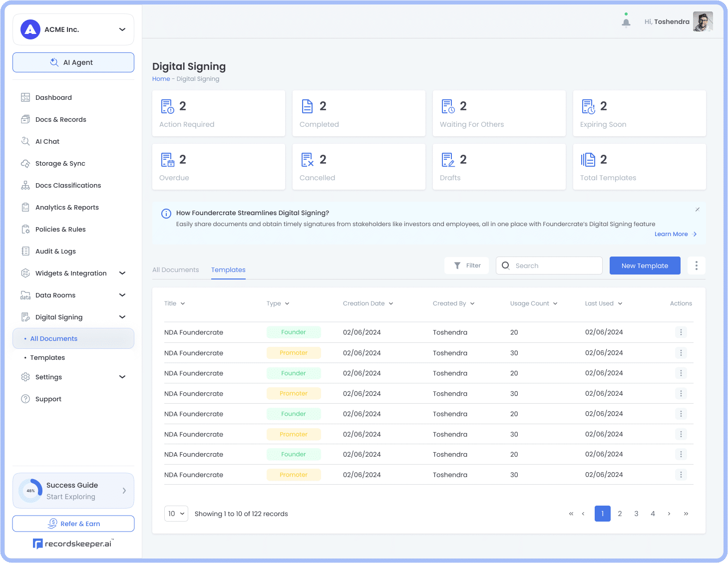Screen dimensions: 728x563
Task: Sort by Created By column
Action: tap(454, 303)
